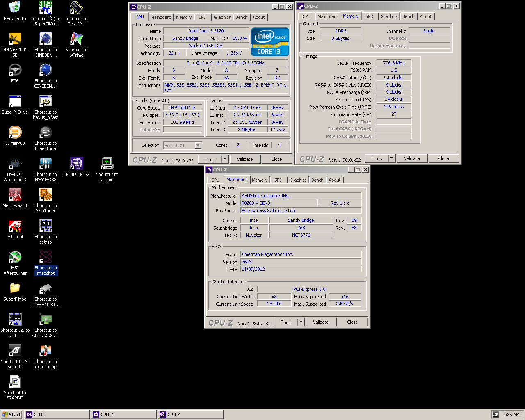The width and height of the screenshot is (525, 420).
Task: Open About tab in Memory window
Action: 426,16
